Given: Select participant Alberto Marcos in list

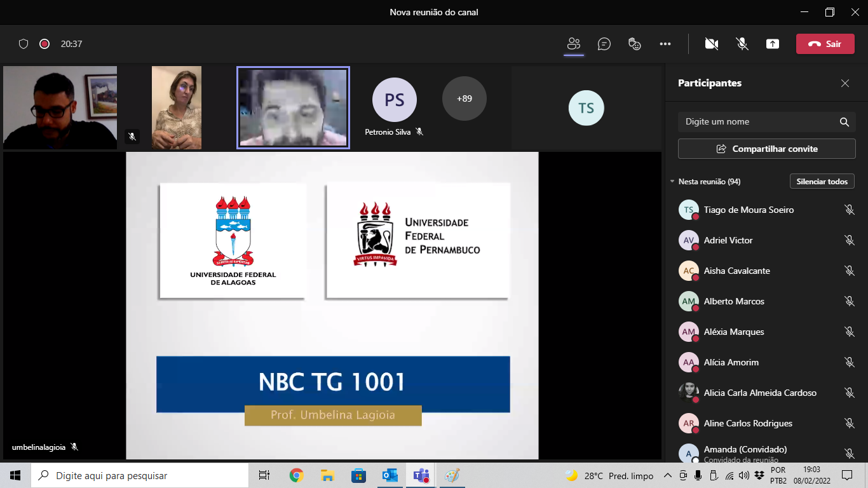Looking at the screenshot, I should click(x=733, y=301).
